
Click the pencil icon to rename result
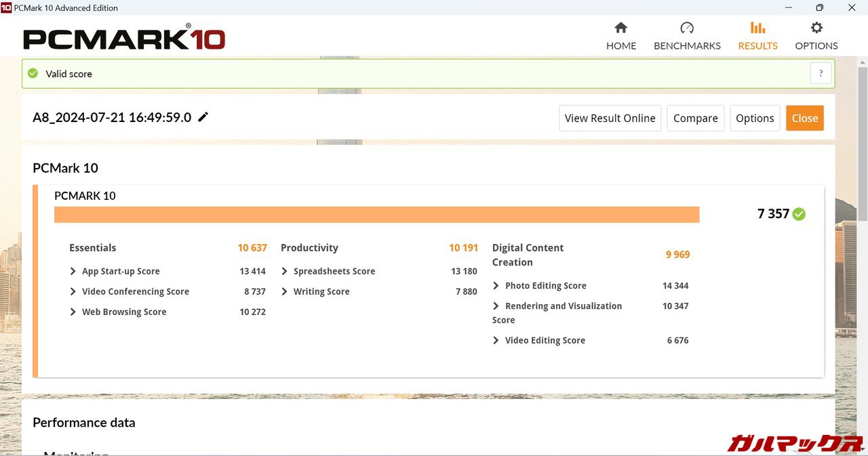point(203,117)
